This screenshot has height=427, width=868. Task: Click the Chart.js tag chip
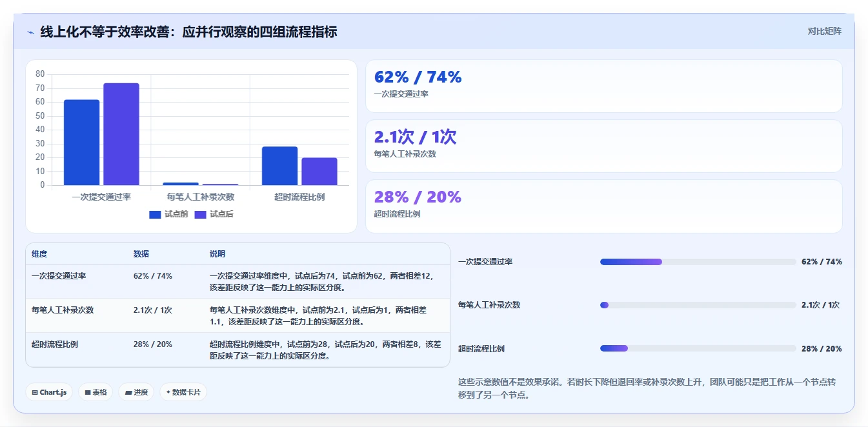pyautogui.click(x=49, y=392)
